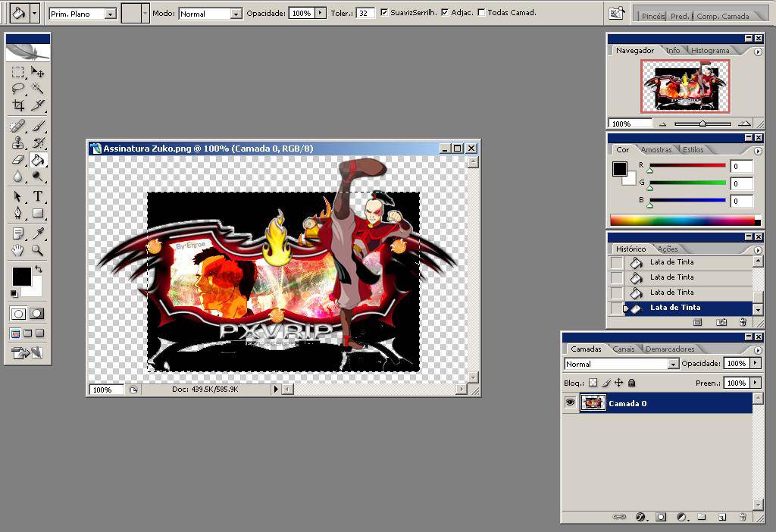Select the Brush tool
Screen dimensions: 776x532
(38, 127)
